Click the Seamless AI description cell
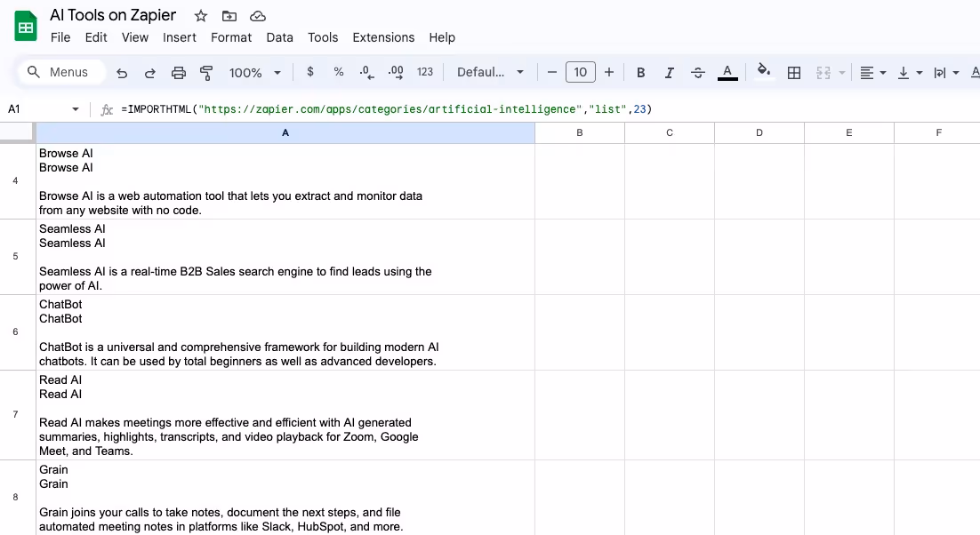 [x=285, y=257]
